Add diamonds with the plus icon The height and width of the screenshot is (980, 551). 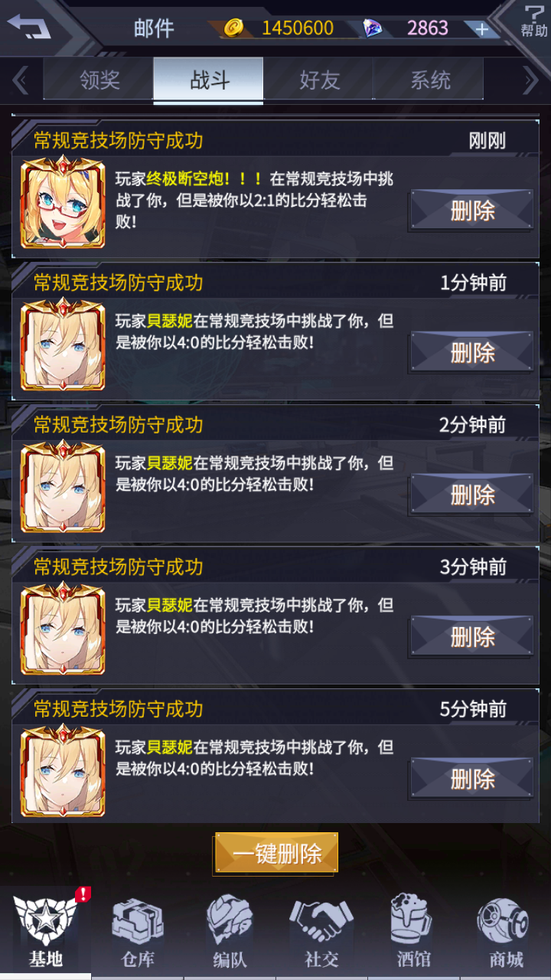tap(481, 29)
